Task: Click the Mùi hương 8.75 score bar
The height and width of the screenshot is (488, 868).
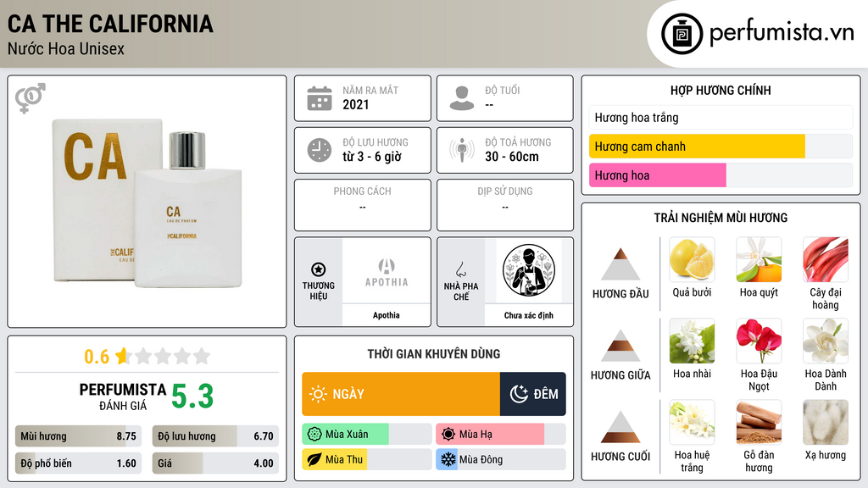Action: (x=78, y=436)
